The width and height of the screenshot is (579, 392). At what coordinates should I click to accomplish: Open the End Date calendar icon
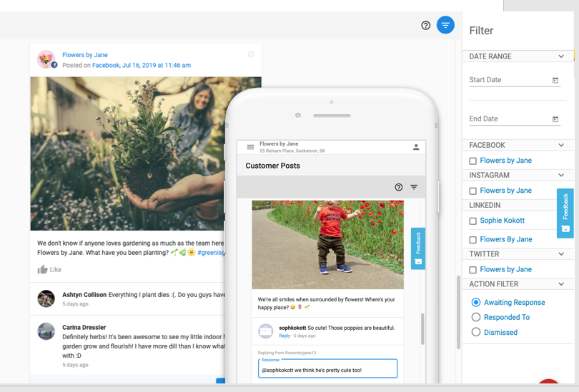555,119
